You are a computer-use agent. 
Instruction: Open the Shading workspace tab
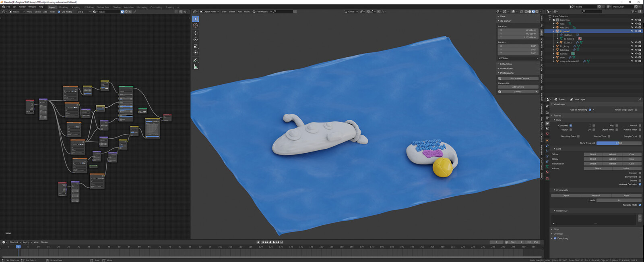point(117,7)
